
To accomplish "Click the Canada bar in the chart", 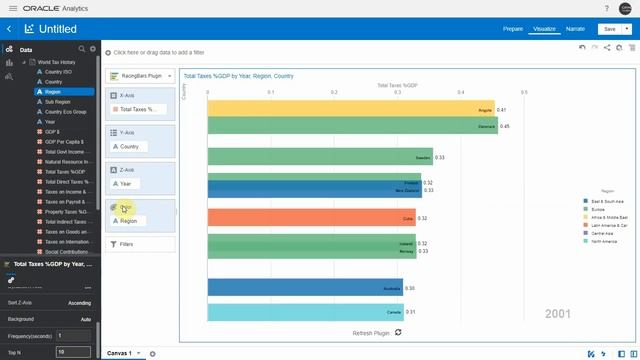I will 306,312.
